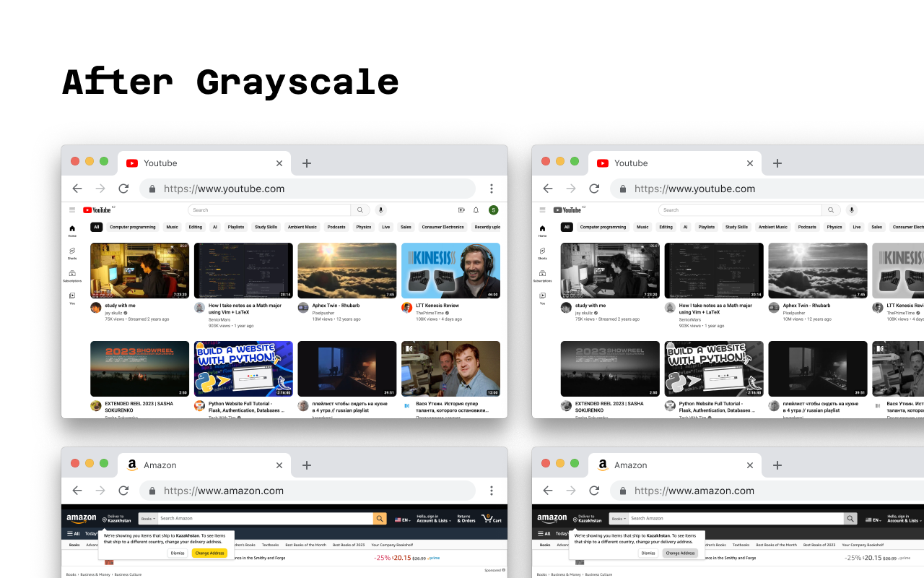
Task: Open YouTube notifications bell
Action: 476,210
